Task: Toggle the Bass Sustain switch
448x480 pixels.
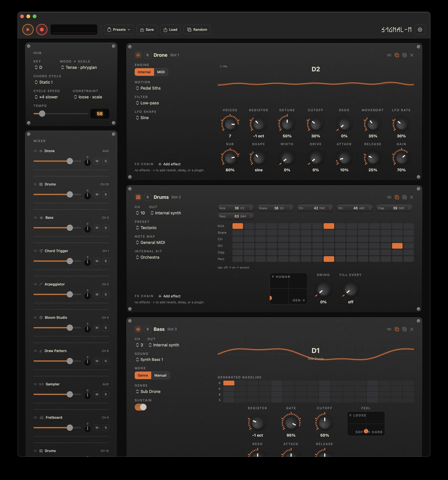Action: coord(141,407)
